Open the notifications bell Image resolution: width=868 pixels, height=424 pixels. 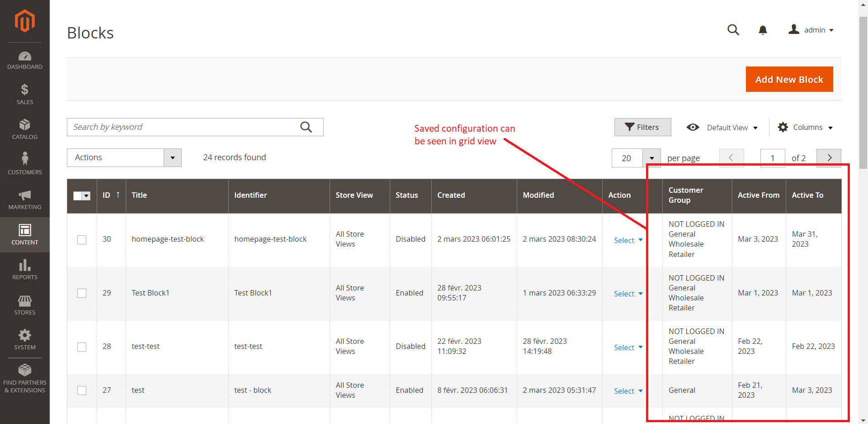[763, 30]
